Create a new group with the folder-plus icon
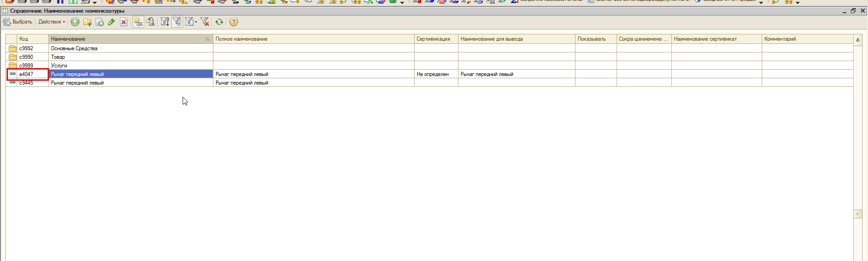The width and height of the screenshot is (868, 261). click(x=87, y=22)
